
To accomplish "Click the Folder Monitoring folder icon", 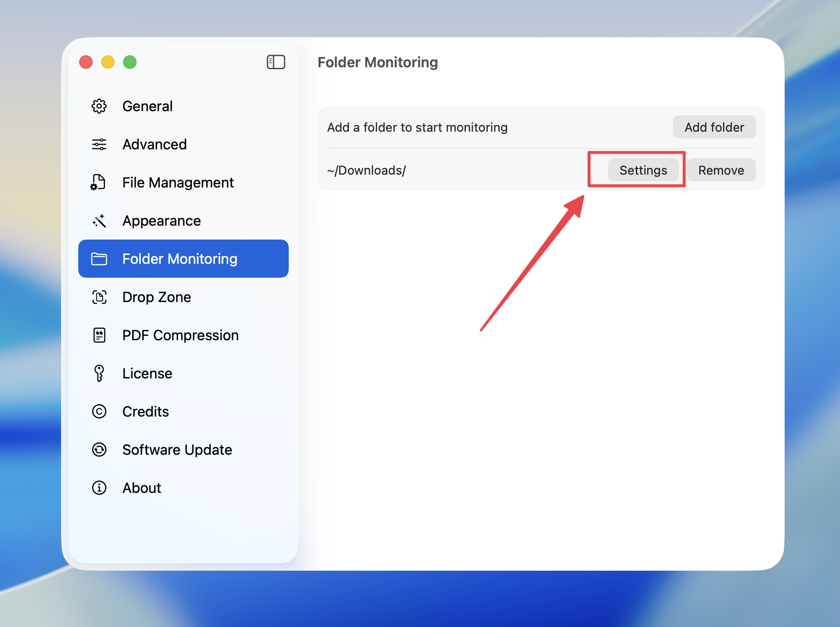I will tap(99, 259).
